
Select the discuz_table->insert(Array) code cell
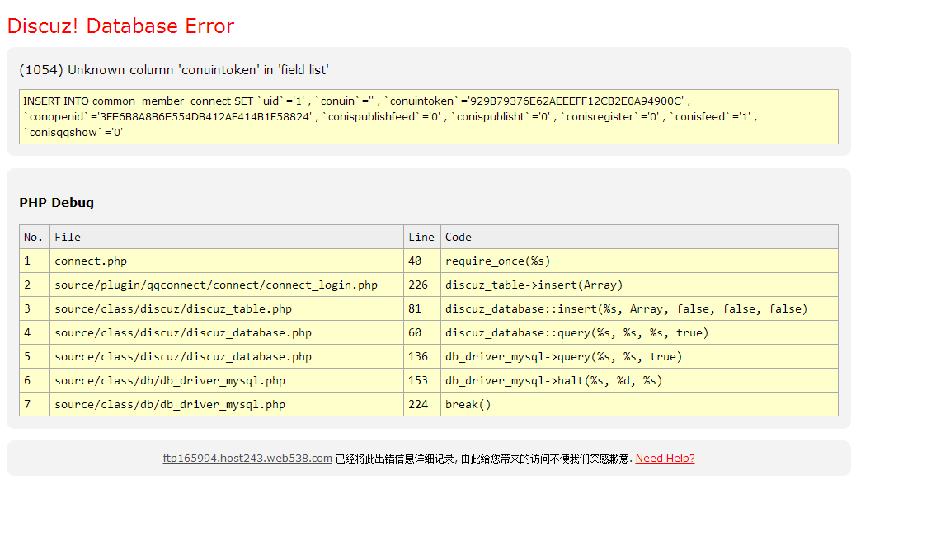click(x=639, y=285)
